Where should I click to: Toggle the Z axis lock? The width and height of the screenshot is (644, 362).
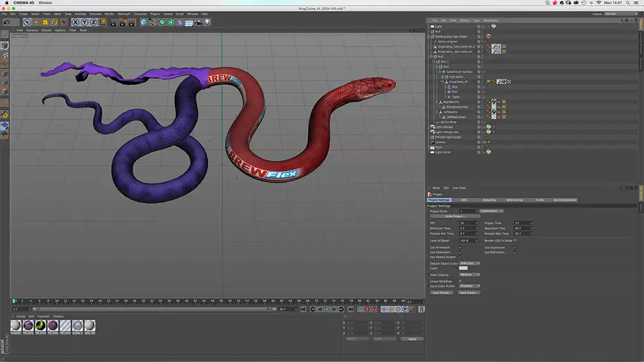coord(93,22)
